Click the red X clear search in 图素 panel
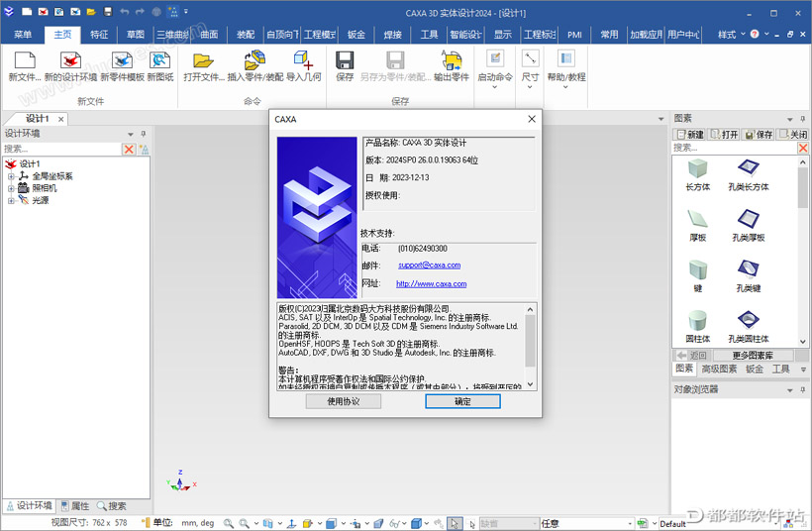The width and height of the screenshot is (812, 531). (x=803, y=149)
